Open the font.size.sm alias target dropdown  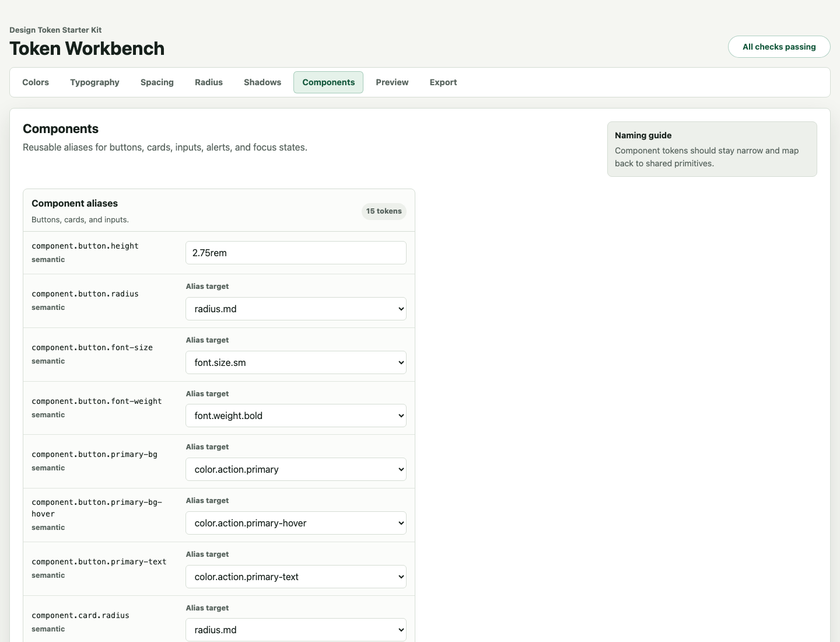(x=296, y=362)
